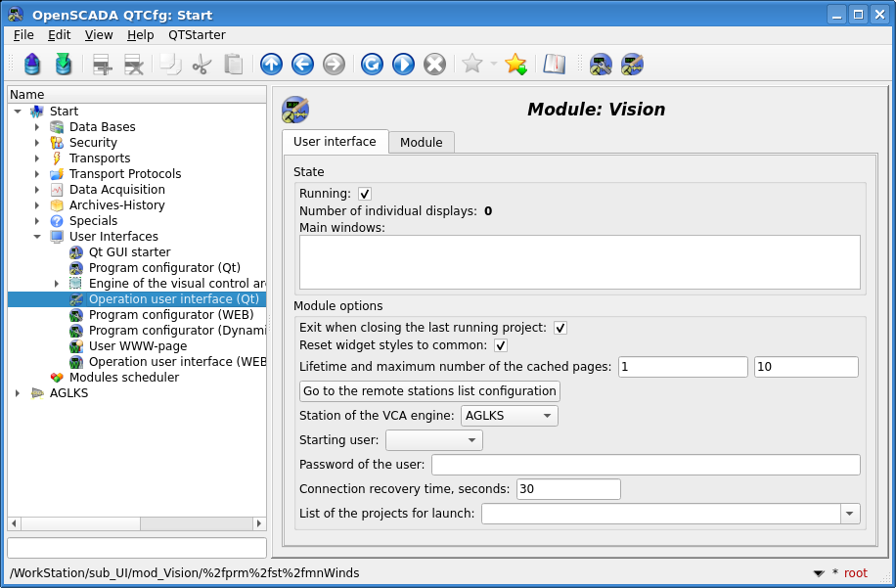The height and width of the screenshot is (588, 896).
Task: Expand the Data Acquisition tree node
Action: click(x=37, y=190)
